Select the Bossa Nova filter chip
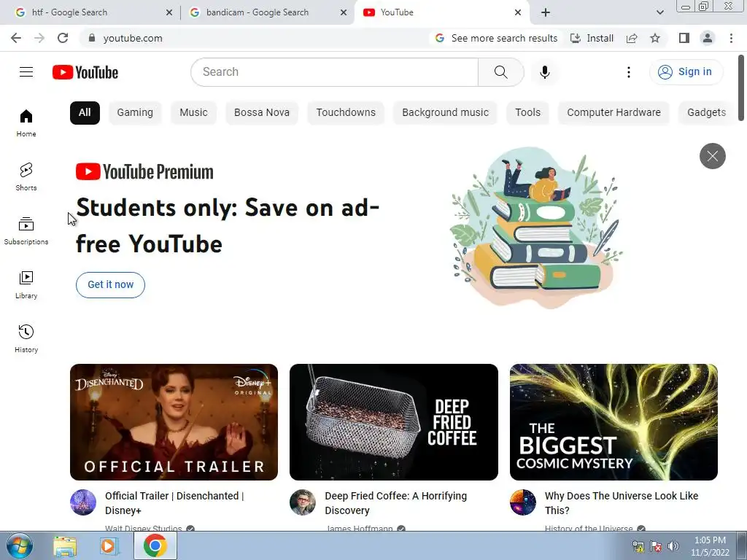The height and width of the screenshot is (560, 747). tap(262, 113)
